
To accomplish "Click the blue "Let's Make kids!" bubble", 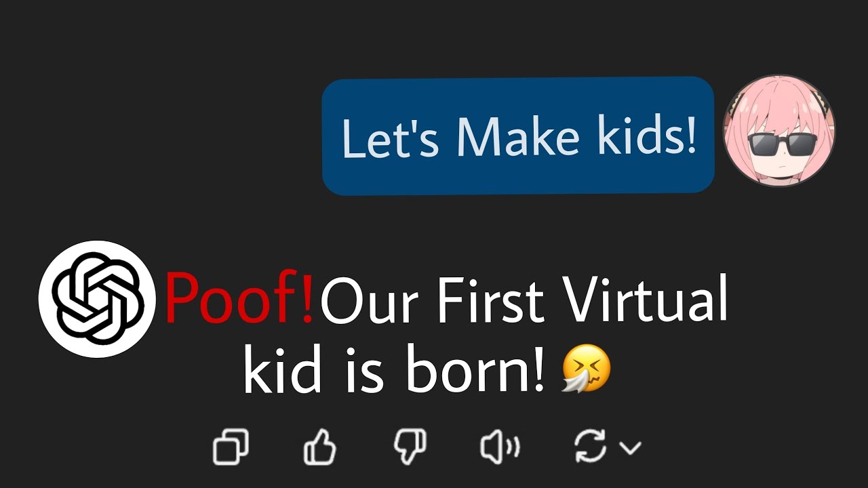I will coord(518,136).
